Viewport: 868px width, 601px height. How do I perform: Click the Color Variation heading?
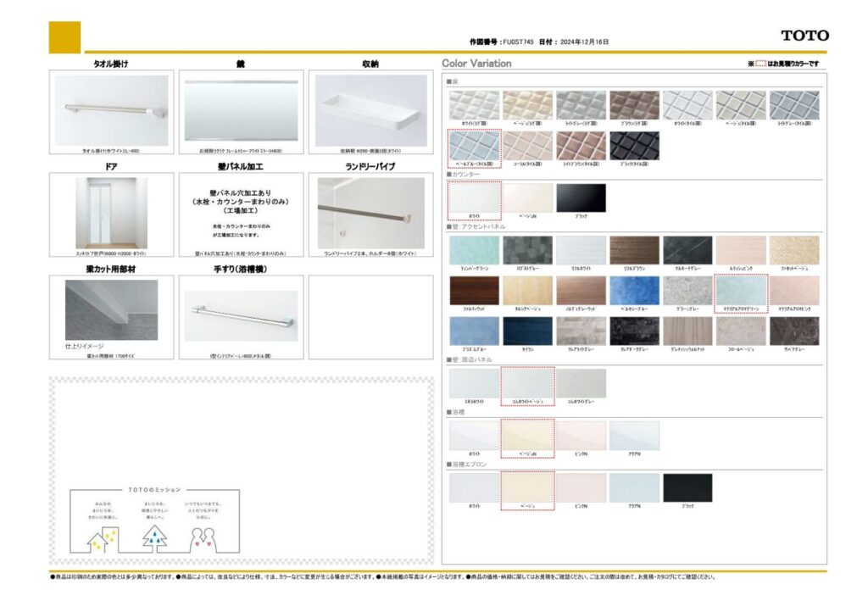(x=476, y=64)
